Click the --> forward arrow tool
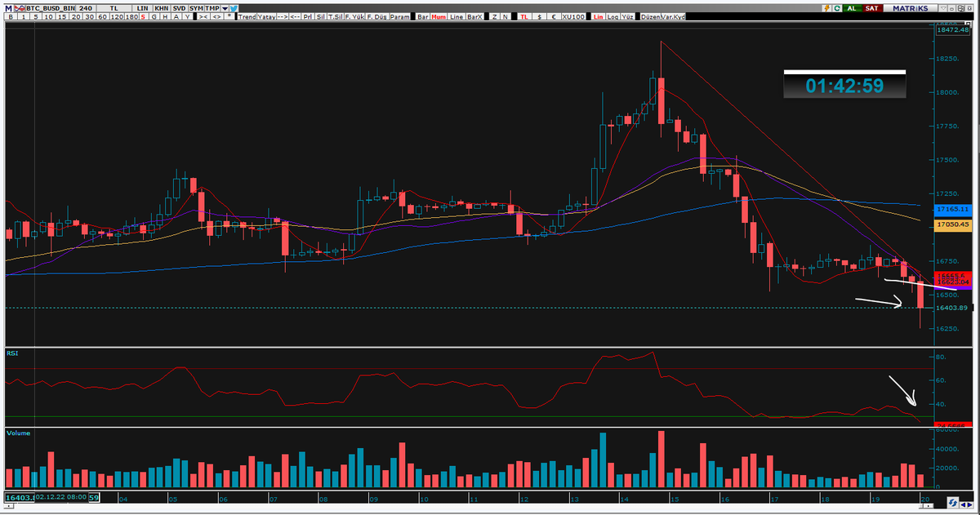Image resolution: width=980 pixels, height=515 pixels. [283, 17]
